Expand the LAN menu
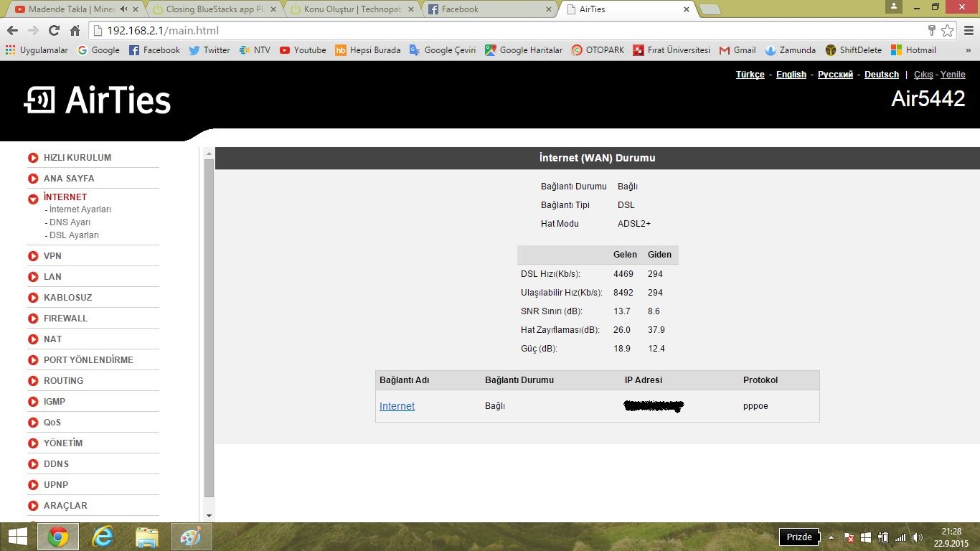Viewport: 980px width, 551px height. [52, 277]
